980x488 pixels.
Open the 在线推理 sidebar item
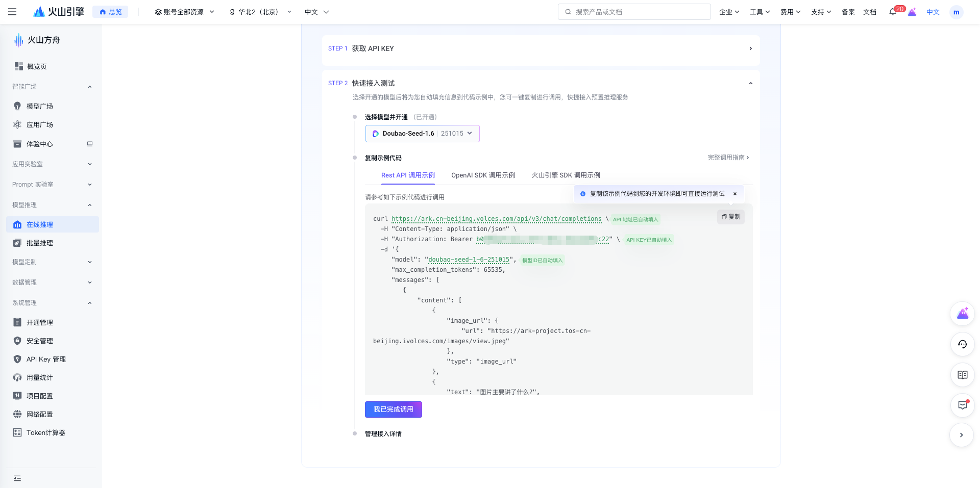pos(40,224)
